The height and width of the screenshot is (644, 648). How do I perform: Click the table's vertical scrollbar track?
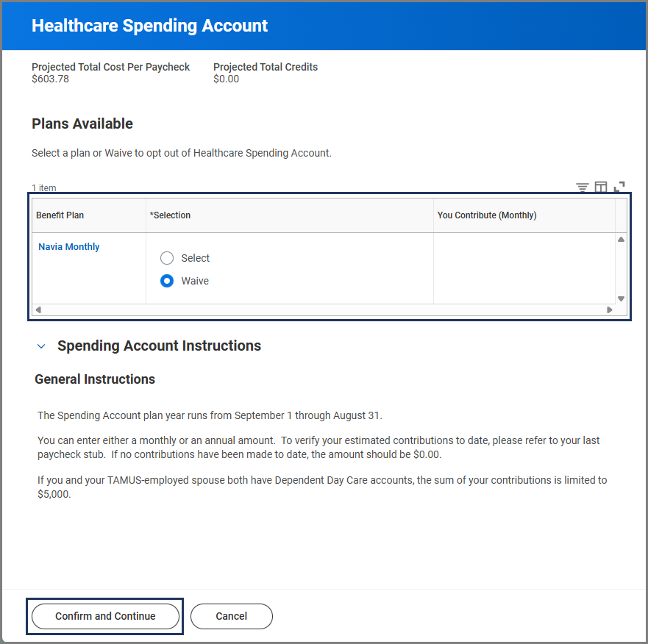point(621,269)
